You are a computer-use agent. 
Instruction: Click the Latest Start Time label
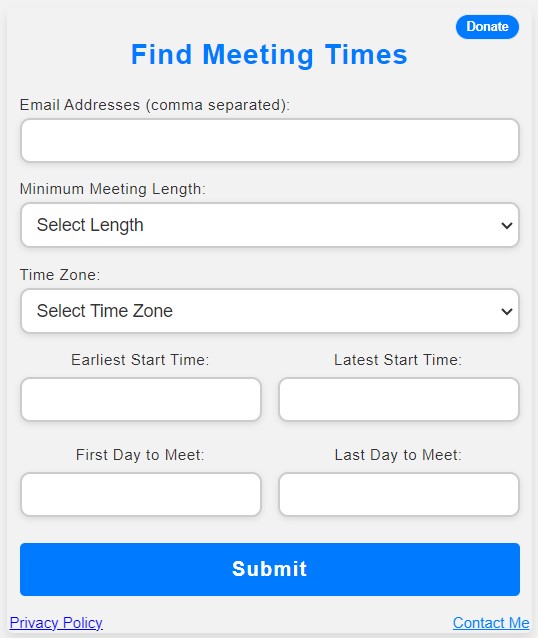point(398,360)
